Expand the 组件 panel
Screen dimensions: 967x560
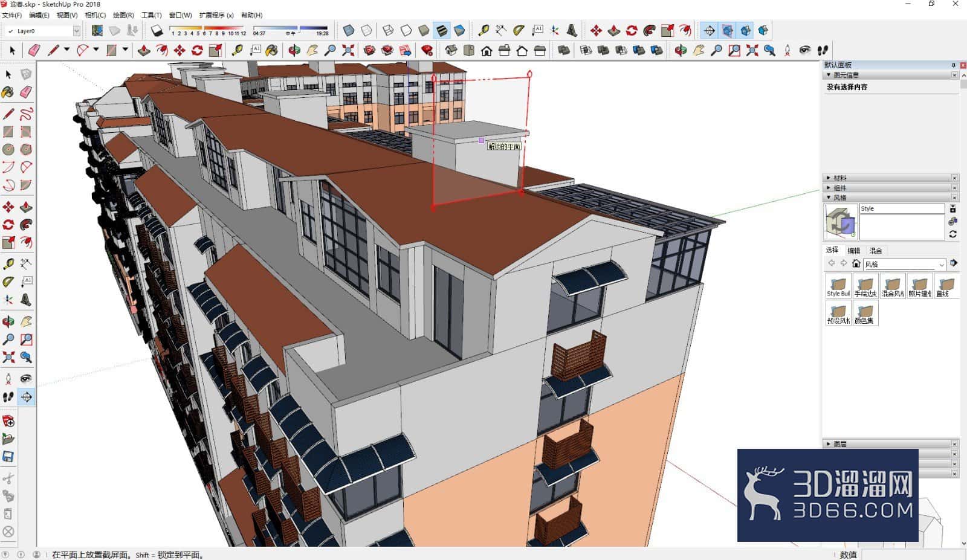(x=828, y=188)
